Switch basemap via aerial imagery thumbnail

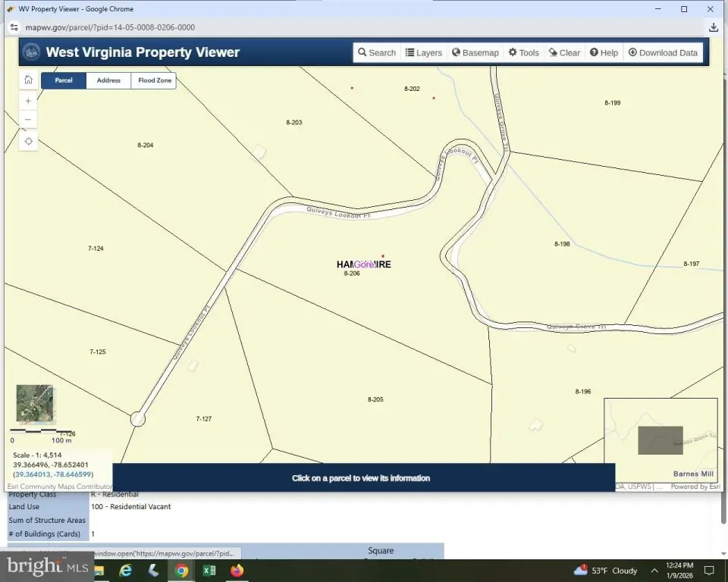[35, 403]
